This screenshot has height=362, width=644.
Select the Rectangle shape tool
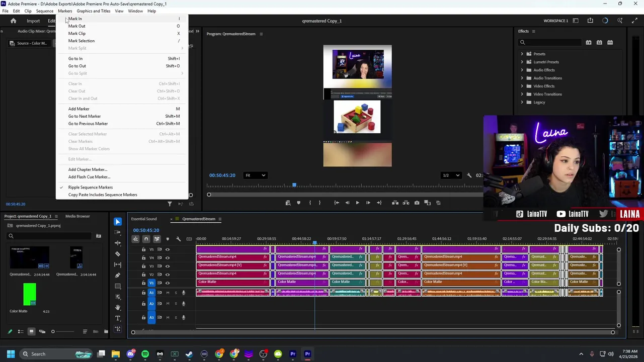click(118, 286)
